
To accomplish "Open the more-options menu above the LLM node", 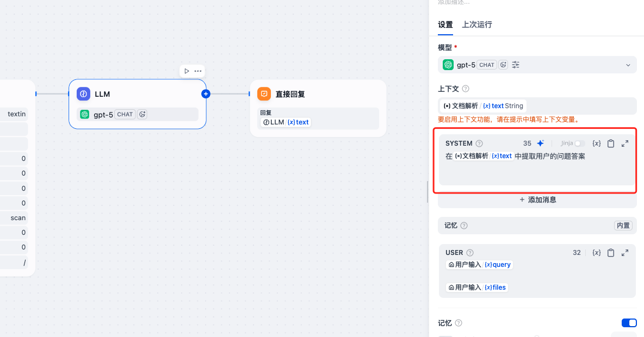I will click(x=197, y=71).
